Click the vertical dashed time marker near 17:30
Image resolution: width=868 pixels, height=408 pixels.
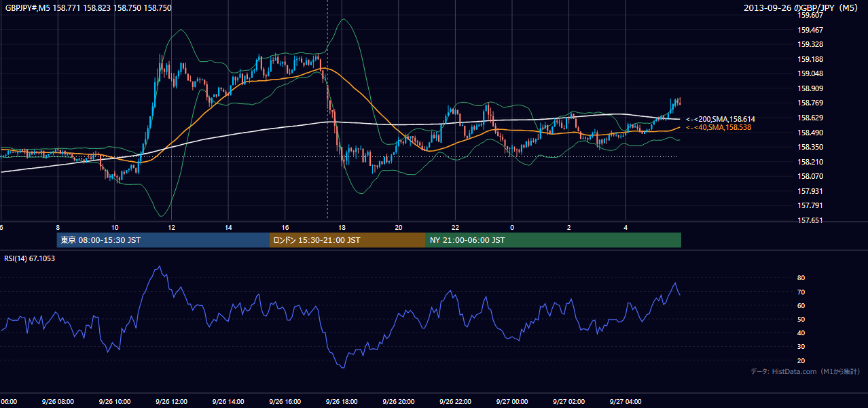tap(327, 110)
